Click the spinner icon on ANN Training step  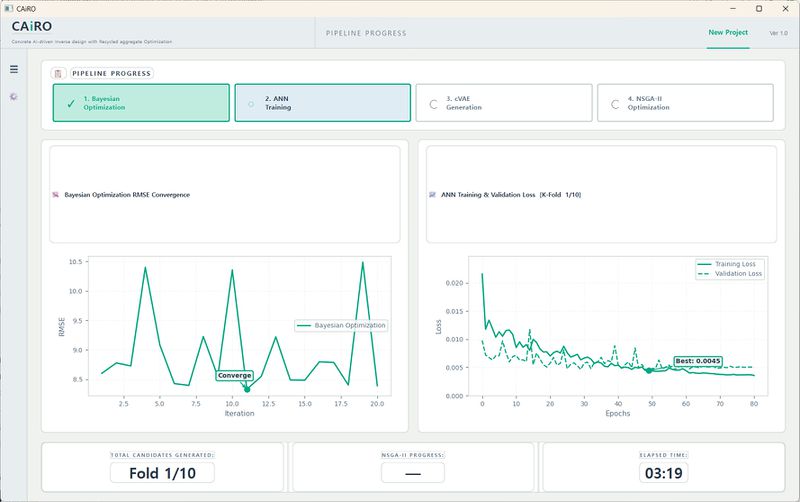click(x=251, y=104)
